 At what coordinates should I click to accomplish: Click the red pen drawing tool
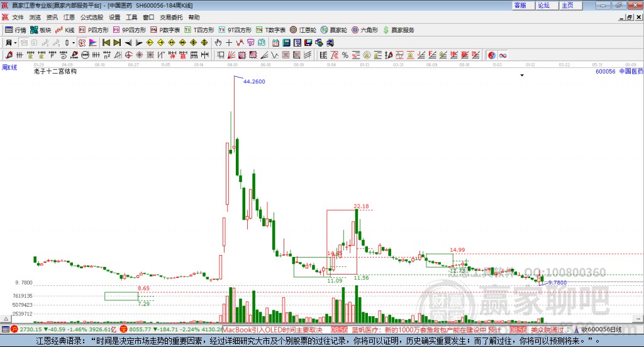point(9,55)
